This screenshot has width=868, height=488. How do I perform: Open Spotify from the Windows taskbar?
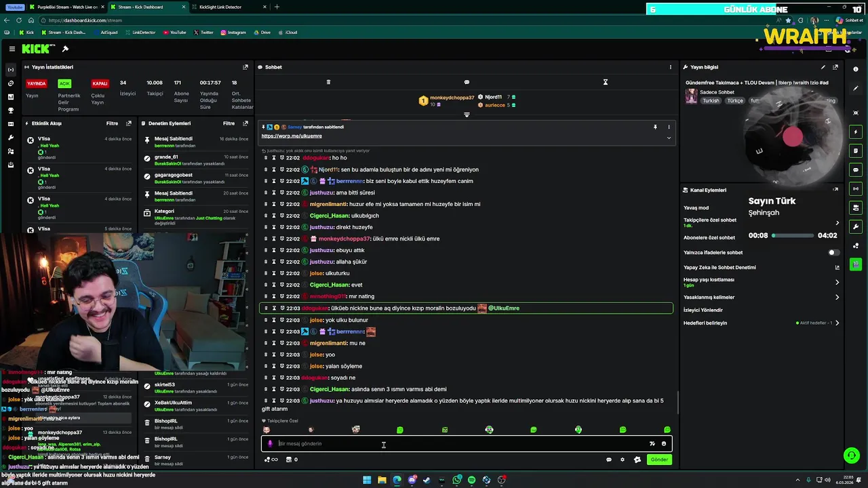coord(472,480)
